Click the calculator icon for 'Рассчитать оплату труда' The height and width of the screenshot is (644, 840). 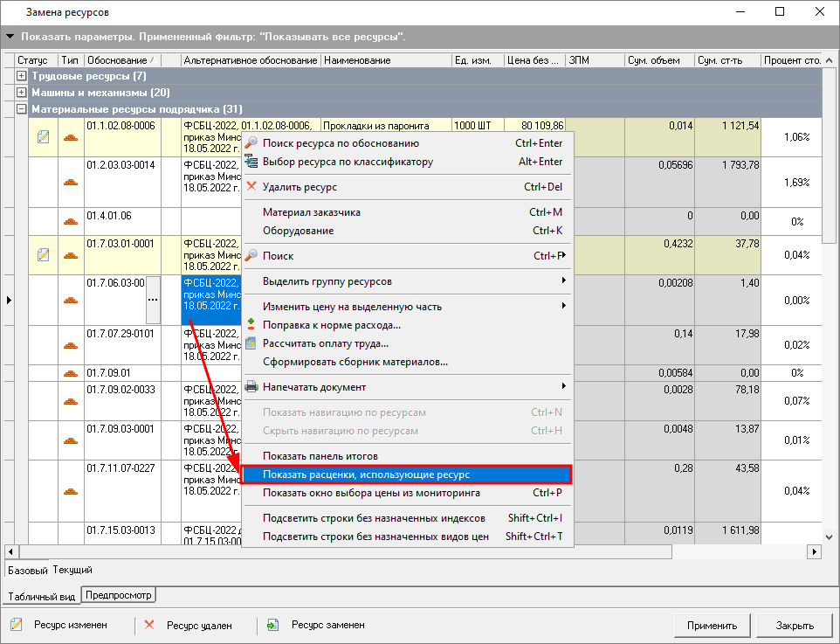(251, 343)
